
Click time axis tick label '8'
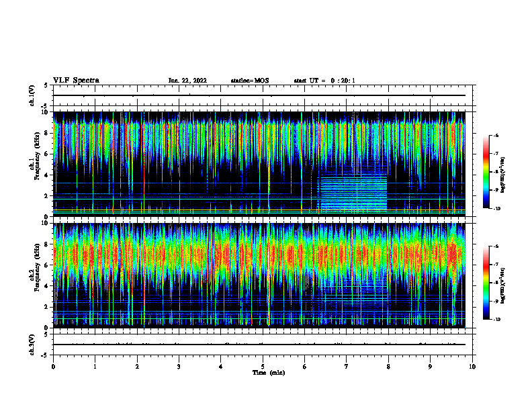pyautogui.click(x=388, y=367)
